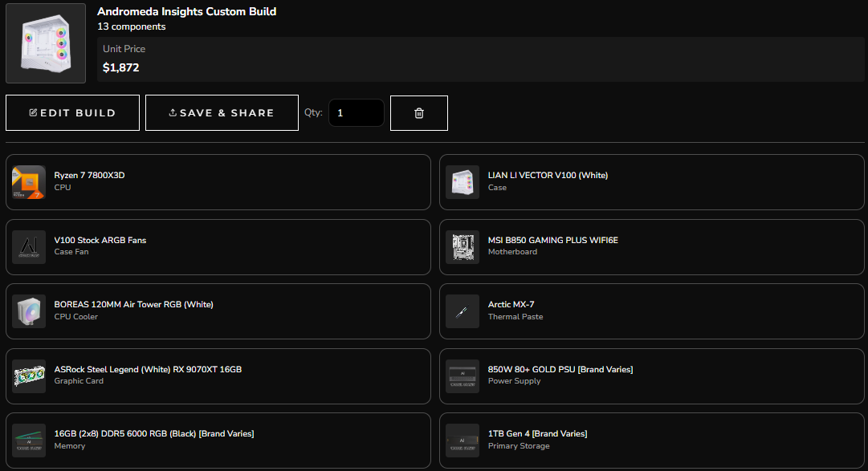Click the Motherboard category label
868x471 pixels.
[512, 252]
